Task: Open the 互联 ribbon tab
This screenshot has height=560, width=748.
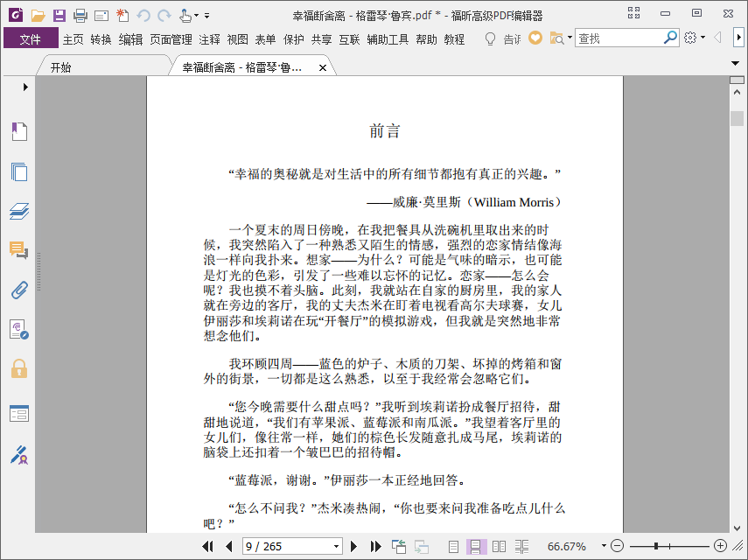Action: [x=349, y=39]
